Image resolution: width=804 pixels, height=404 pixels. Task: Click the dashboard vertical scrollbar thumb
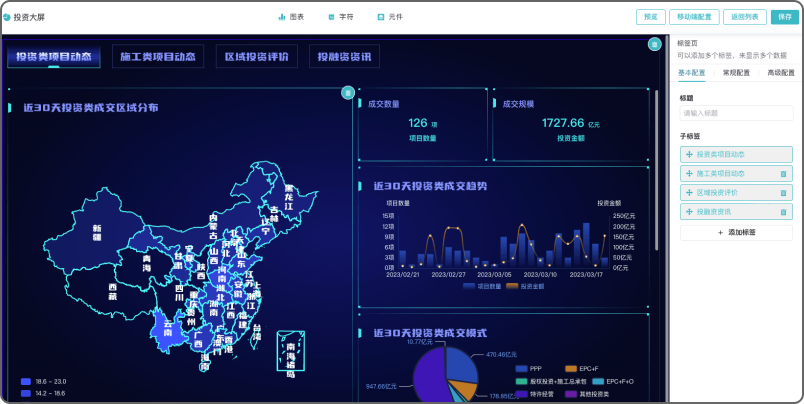pyautogui.click(x=656, y=170)
